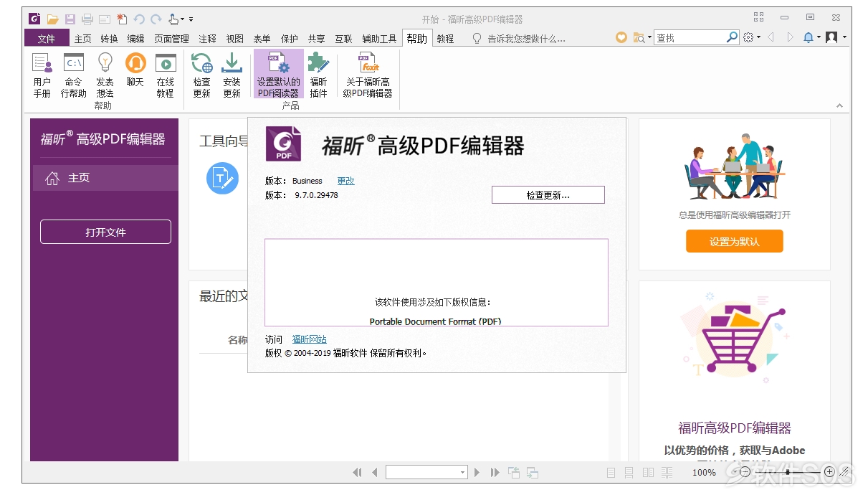Expand the gear settings dropdown arrow
Image resolution: width=868 pixels, height=495 pixels.
(x=758, y=37)
